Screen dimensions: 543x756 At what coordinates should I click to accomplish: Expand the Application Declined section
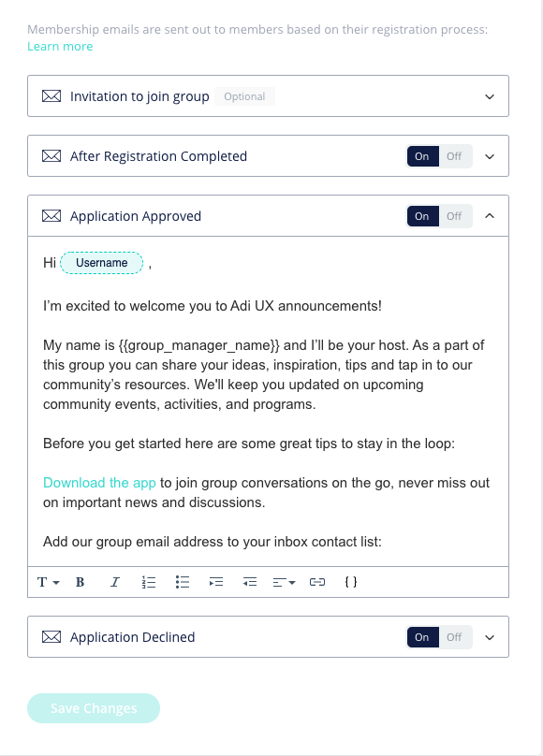pyautogui.click(x=490, y=637)
